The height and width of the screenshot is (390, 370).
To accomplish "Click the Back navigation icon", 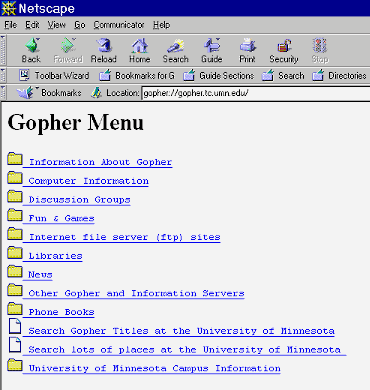I will point(32,45).
